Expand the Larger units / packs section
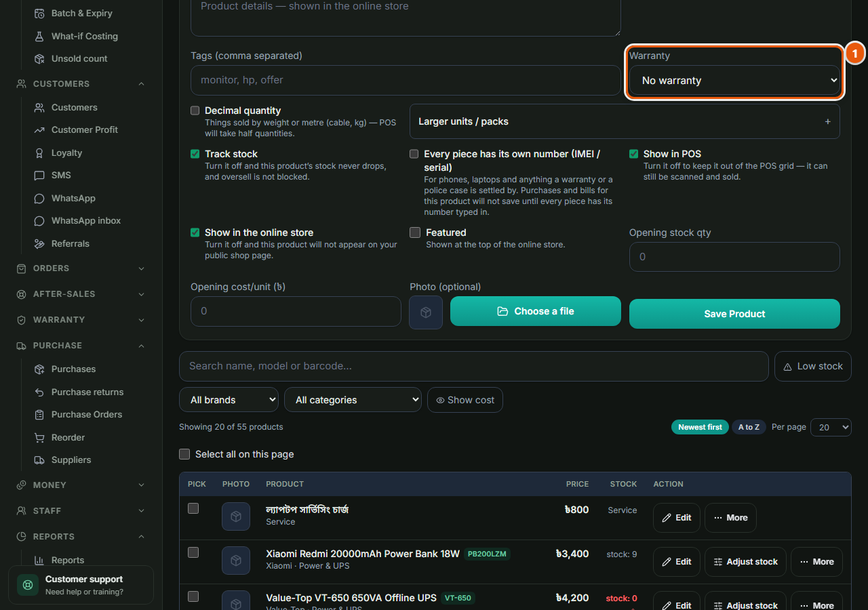Screen dimensions: 868x610 pyautogui.click(x=625, y=121)
